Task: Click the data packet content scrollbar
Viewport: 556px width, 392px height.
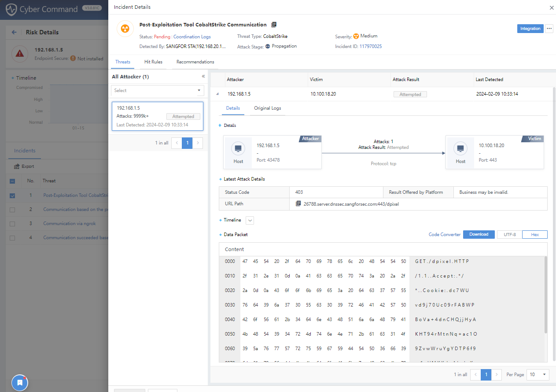Action: click(545, 295)
